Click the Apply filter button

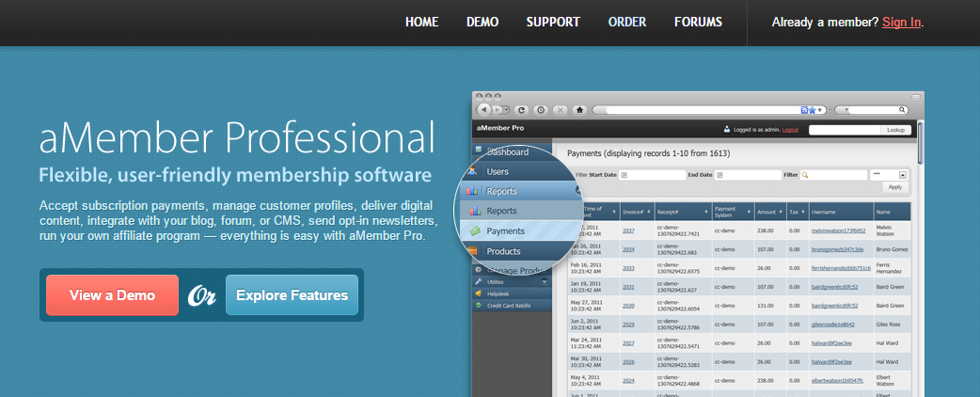[895, 187]
